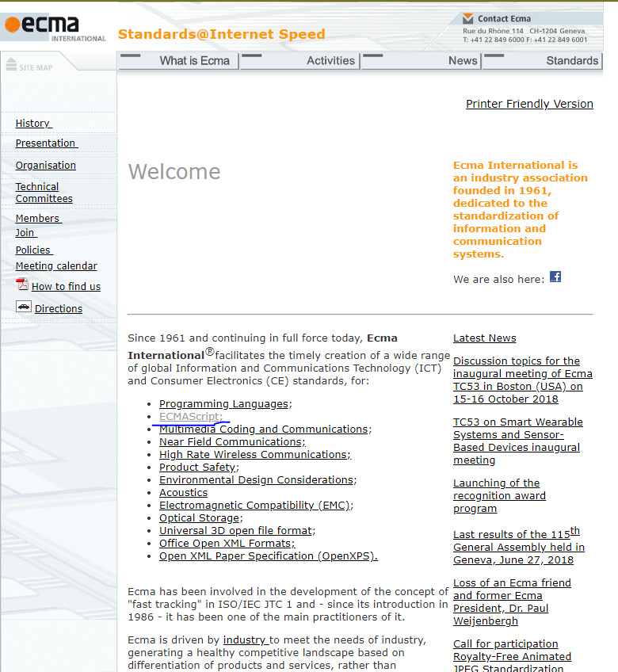Open the Latest News heading link
Screen dimensions: 618x672
click(485, 338)
